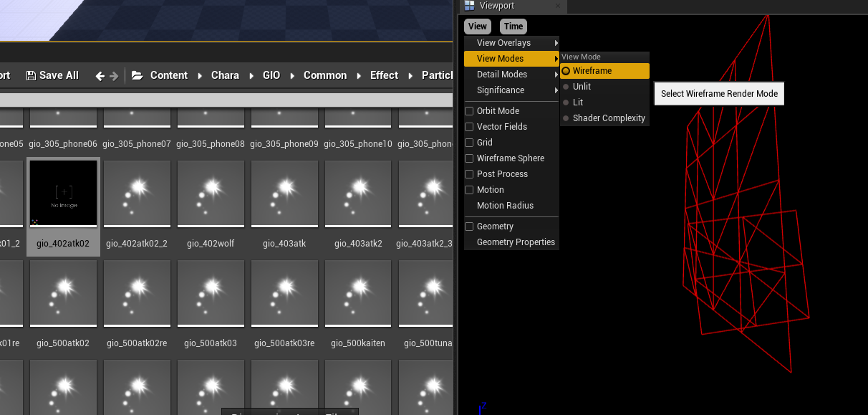Select the gio_403atk2 particle thumbnail
Image resolution: width=868 pixels, height=415 pixels.
(358, 194)
